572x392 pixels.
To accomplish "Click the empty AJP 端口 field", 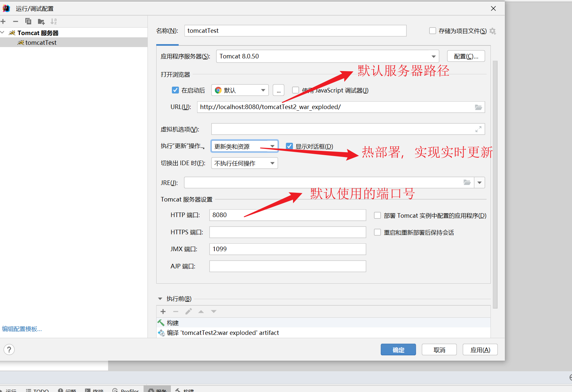I will pyautogui.click(x=287, y=266).
